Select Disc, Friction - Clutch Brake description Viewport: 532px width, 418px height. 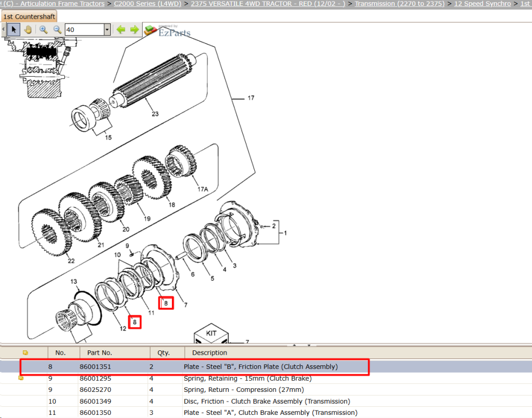point(267,401)
